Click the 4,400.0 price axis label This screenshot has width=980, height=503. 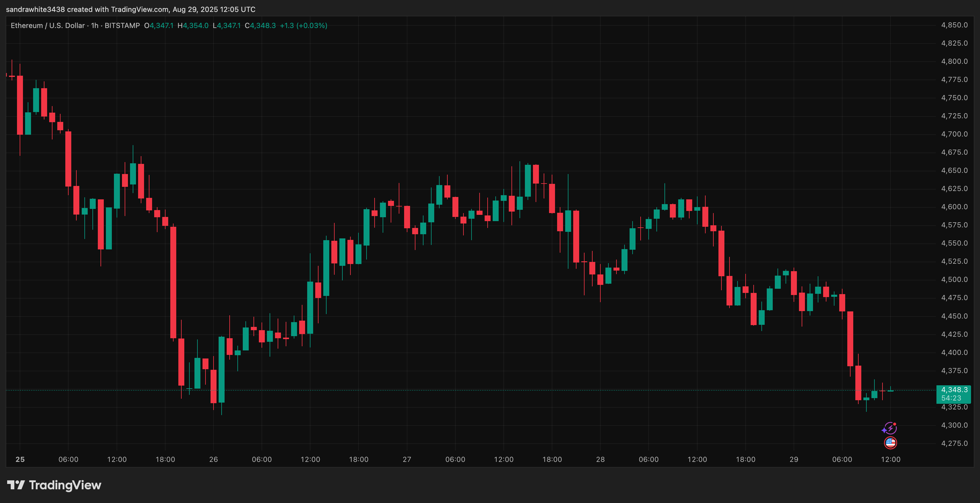pyautogui.click(x=954, y=353)
